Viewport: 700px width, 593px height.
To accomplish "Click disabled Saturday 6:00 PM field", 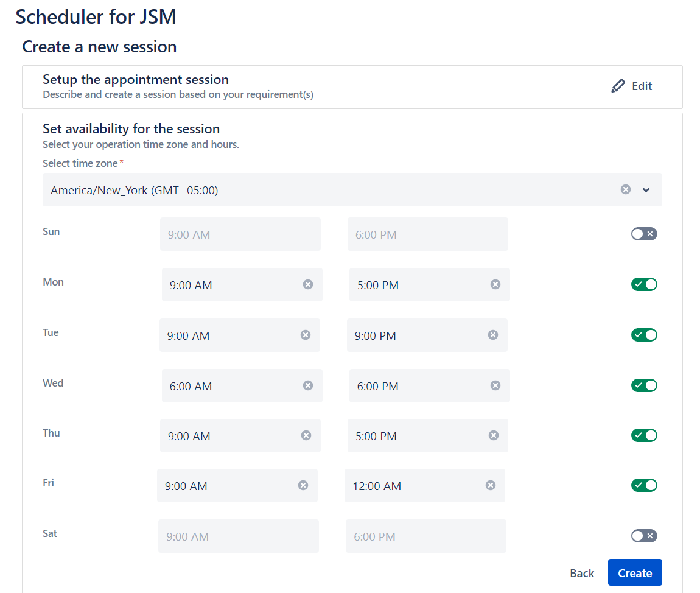I will pyautogui.click(x=426, y=536).
